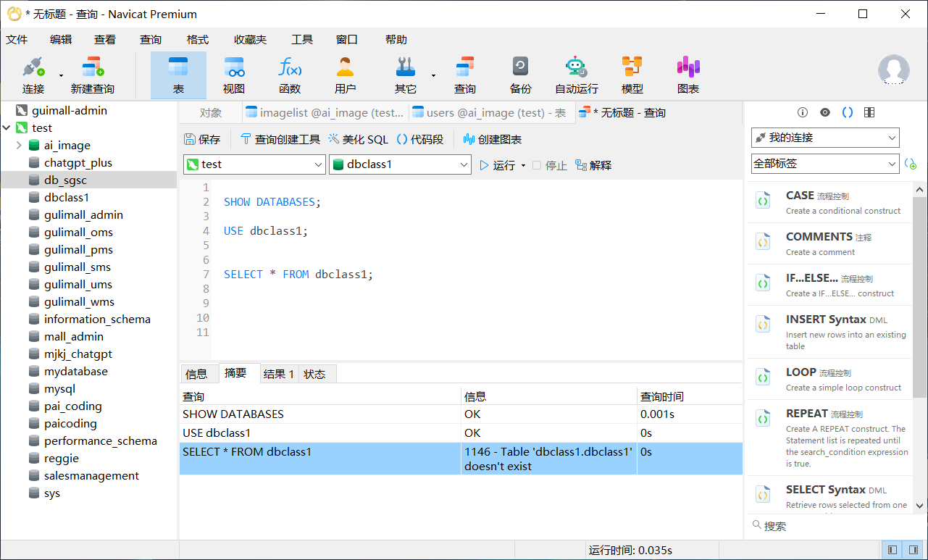The width and height of the screenshot is (928, 560).
Task: Expand the ai_image database tree node
Action: (x=19, y=146)
